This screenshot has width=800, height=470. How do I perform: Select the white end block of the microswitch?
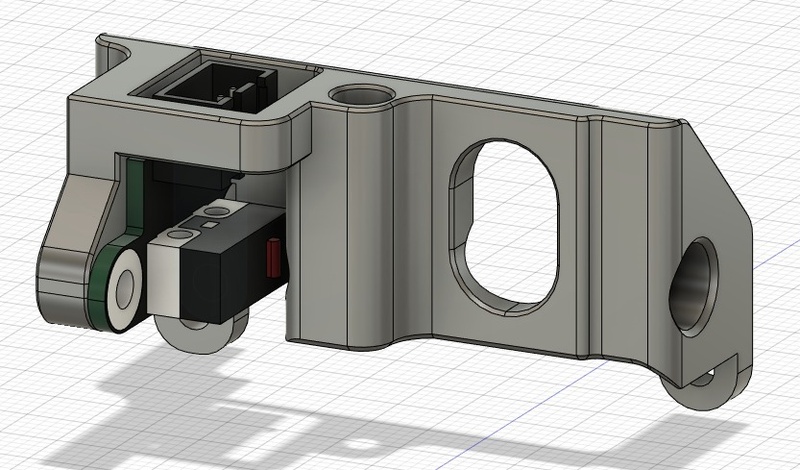pyautogui.click(x=164, y=280)
